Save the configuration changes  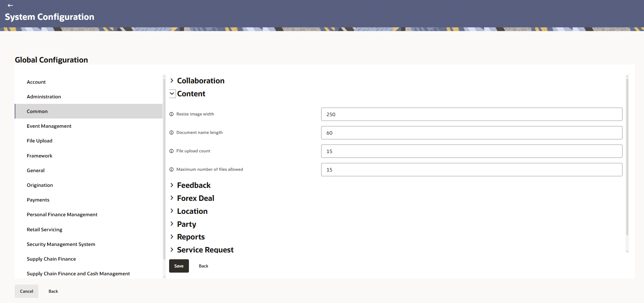(x=179, y=266)
